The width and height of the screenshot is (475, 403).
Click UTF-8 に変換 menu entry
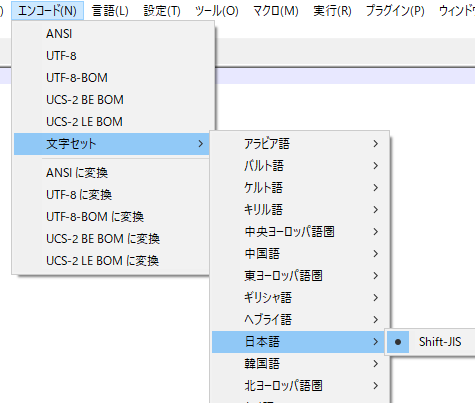coord(112,195)
